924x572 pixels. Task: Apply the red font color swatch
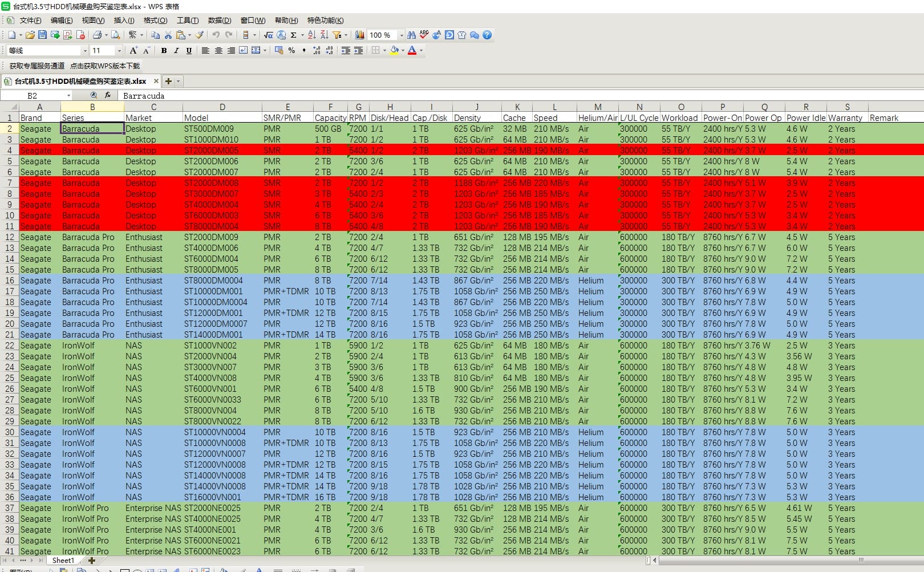click(x=412, y=50)
